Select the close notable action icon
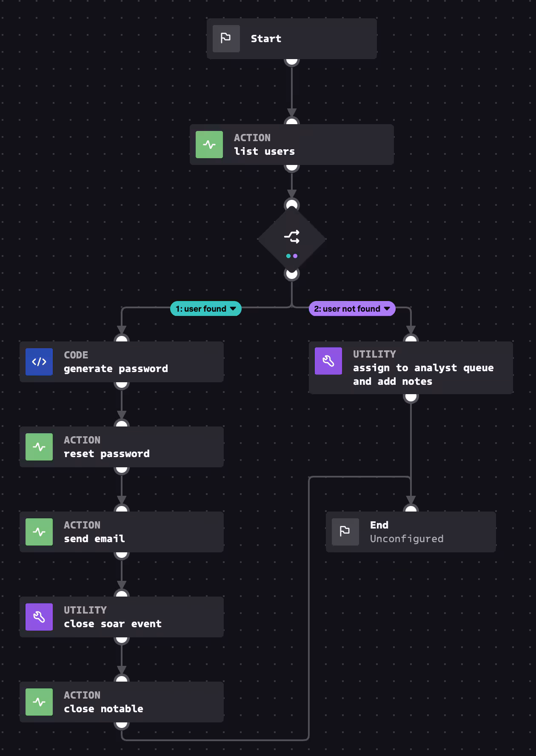This screenshot has width=536, height=756. pos(39,702)
